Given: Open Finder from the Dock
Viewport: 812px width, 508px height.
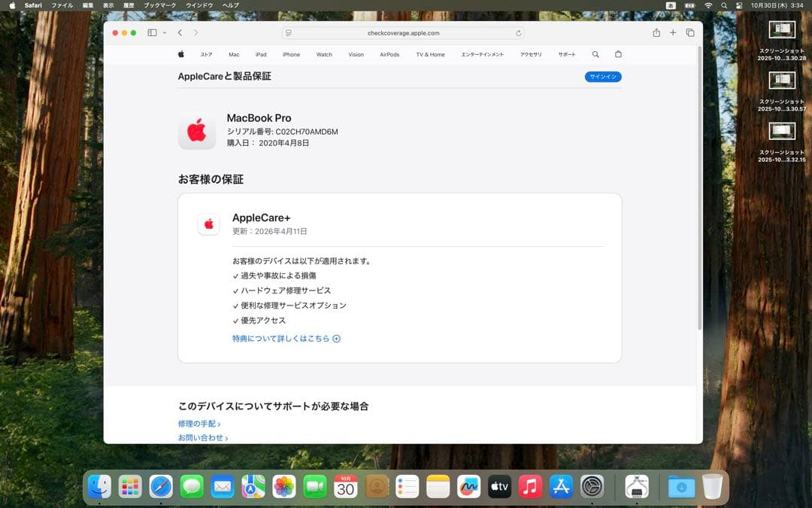Looking at the screenshot, I should (x=98, y=486).
